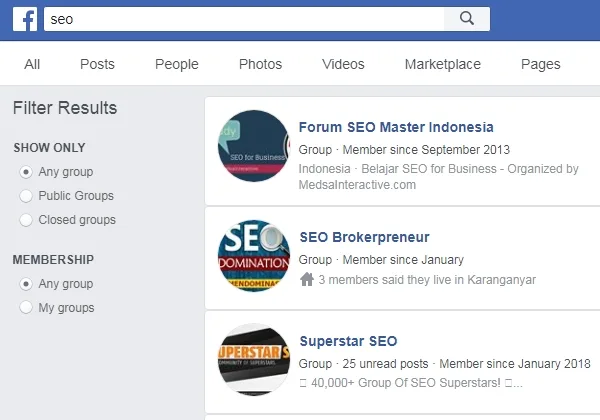Select the Closed groups radio button
The height and width of the screenshot is (420, 600).
coord(26,220)
